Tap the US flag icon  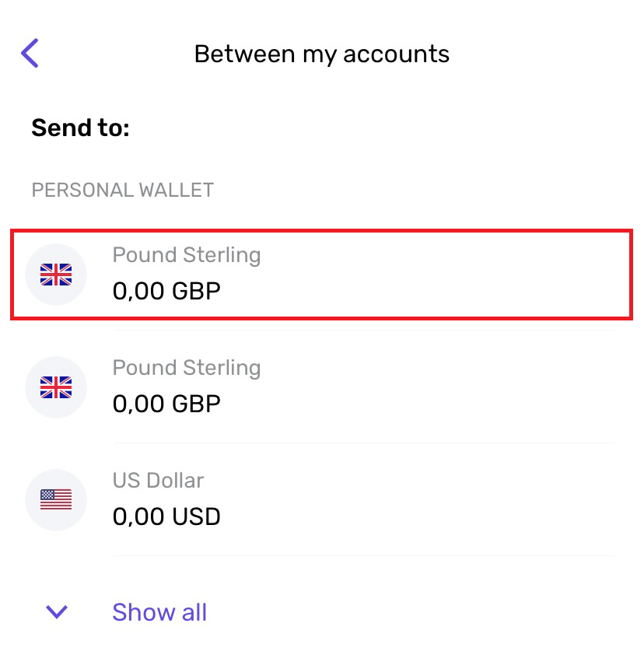56,500
